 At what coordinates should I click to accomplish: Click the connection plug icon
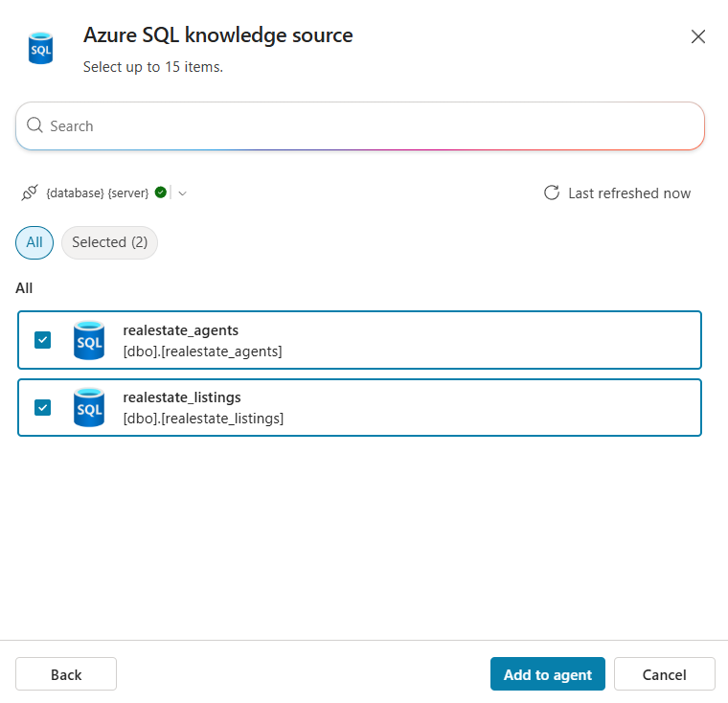click(30, 193)
